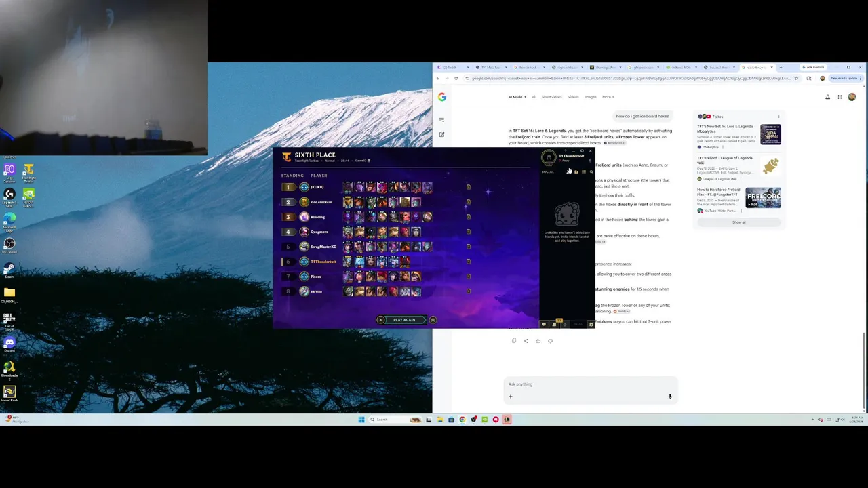The width and height of the screenshot is (868, 488).
Task: Open Google apps grid icon
Action: (x=840, y=97)
